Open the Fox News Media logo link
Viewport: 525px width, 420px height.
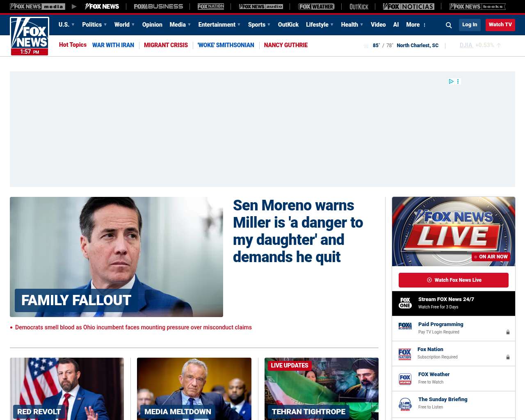[37, 7]
